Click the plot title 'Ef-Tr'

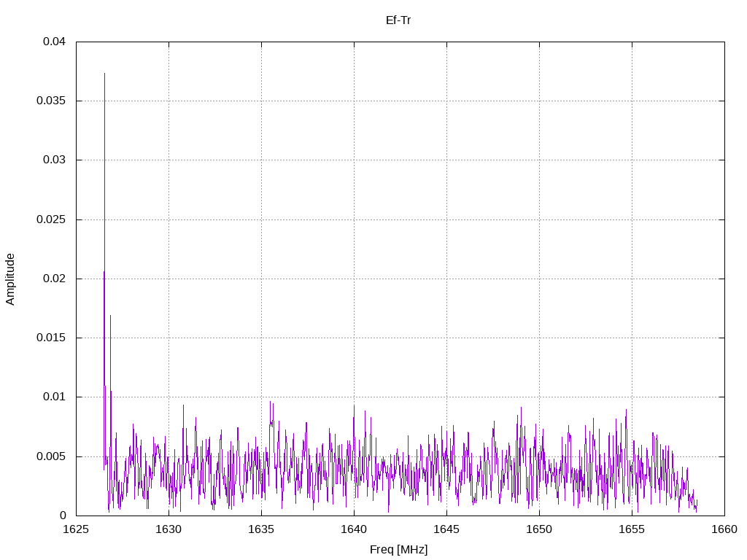pyautogui.click(x=398, y=20)
